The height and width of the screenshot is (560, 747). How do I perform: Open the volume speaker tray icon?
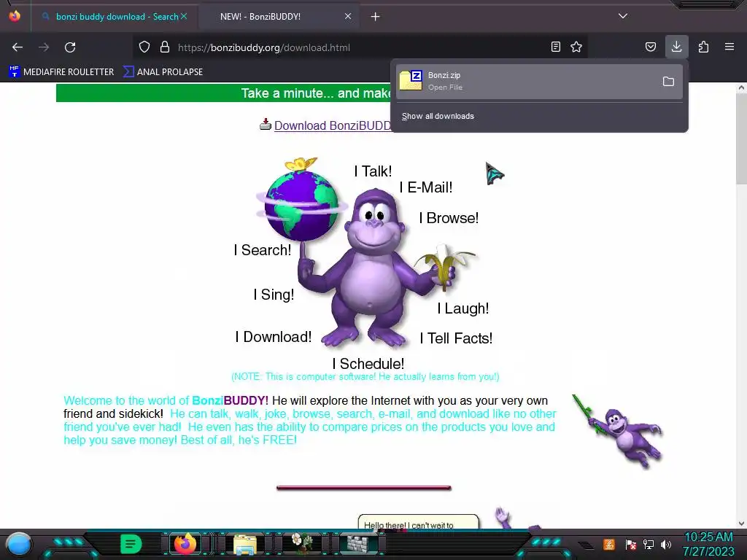pyautogui.click(x=666, y=544)
